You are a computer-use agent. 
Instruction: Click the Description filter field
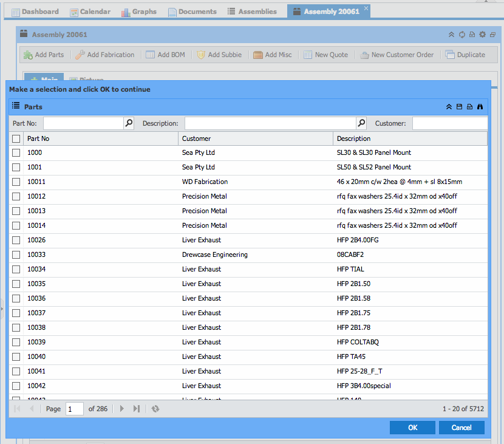tap(271, 123)
